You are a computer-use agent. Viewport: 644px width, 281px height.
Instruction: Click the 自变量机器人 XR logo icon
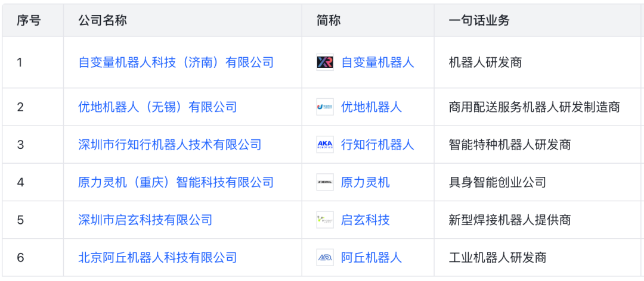click(x=325, y=63)
